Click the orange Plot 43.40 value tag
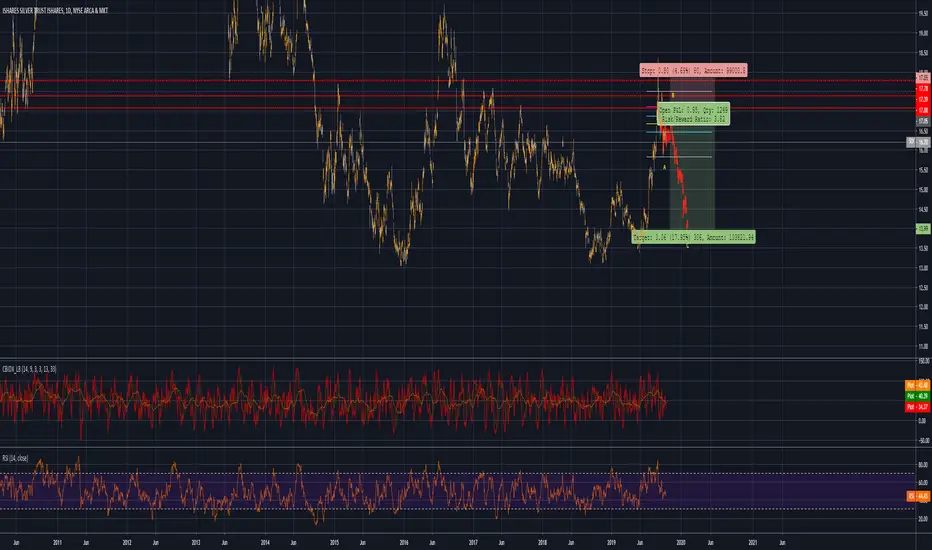 [918, 385]
